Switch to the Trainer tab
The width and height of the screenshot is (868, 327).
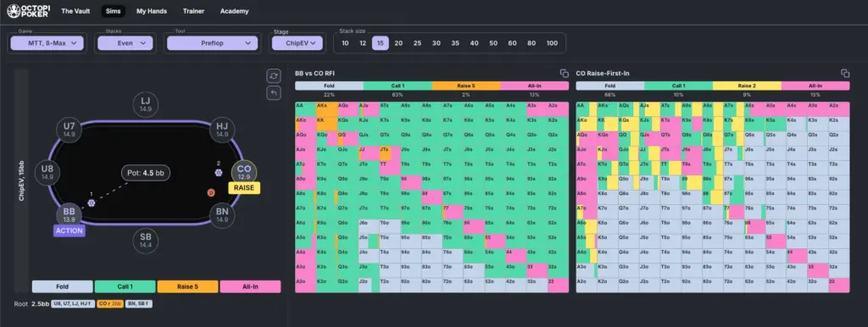[193, 11]
